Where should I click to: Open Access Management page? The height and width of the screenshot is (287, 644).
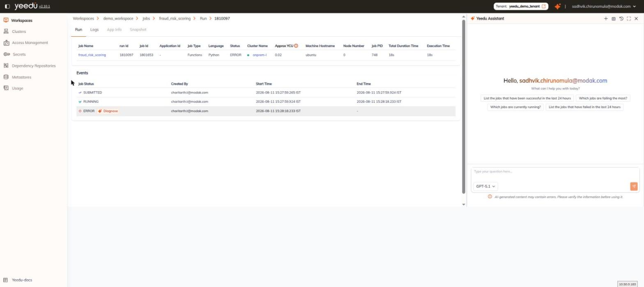[30, 43]
